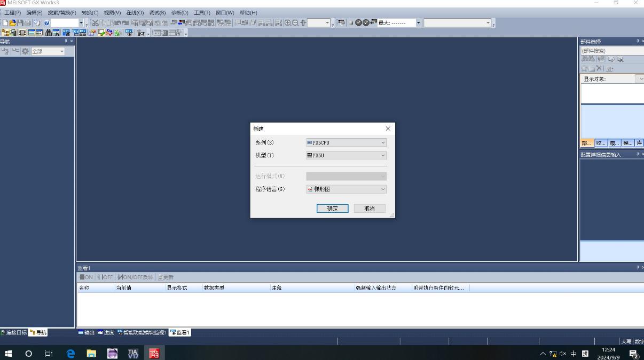Click the 数据类型 column header
The width and height of the screenshot is (644, 360).
tap(236, 288)
